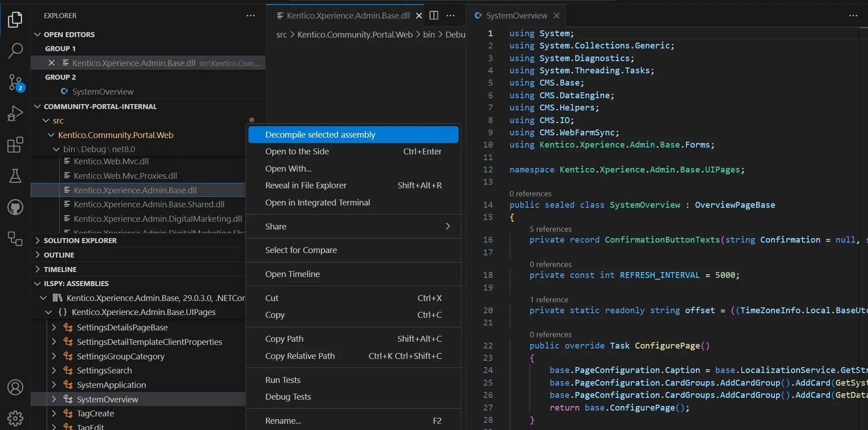Screen dimensions: 868x430
Task: Collapse the Open Editors section
Action: tap(38, 34)
